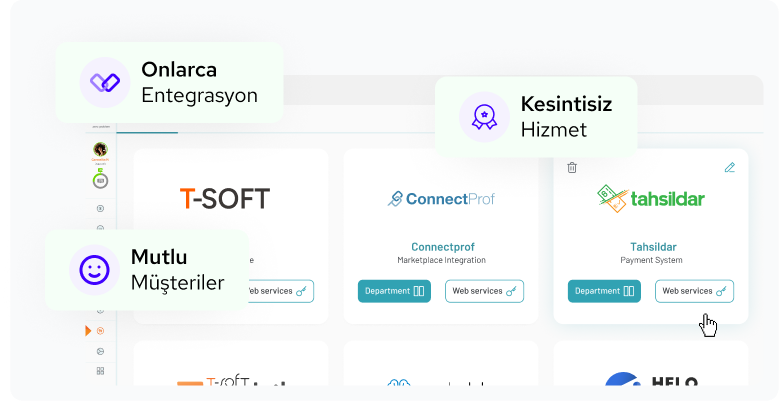Viewport: 779px width, 401px height.
Task: Click the T-SOFT logo
Action: (224, 198)
